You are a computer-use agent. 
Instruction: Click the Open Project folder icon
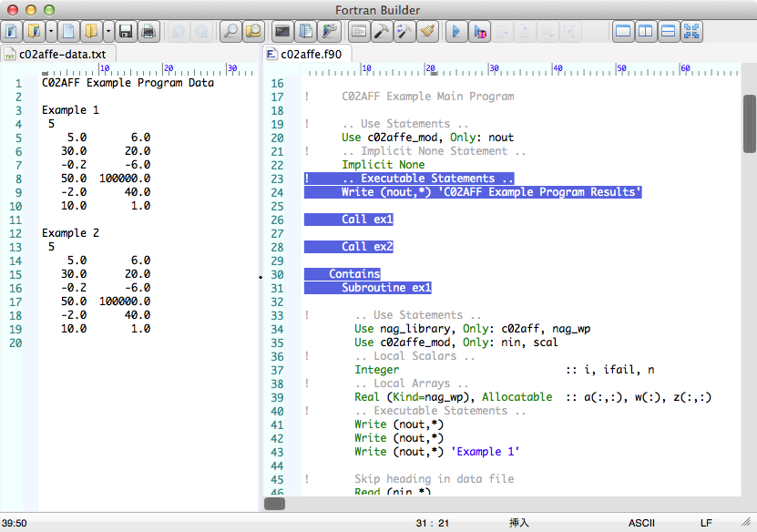34,32
